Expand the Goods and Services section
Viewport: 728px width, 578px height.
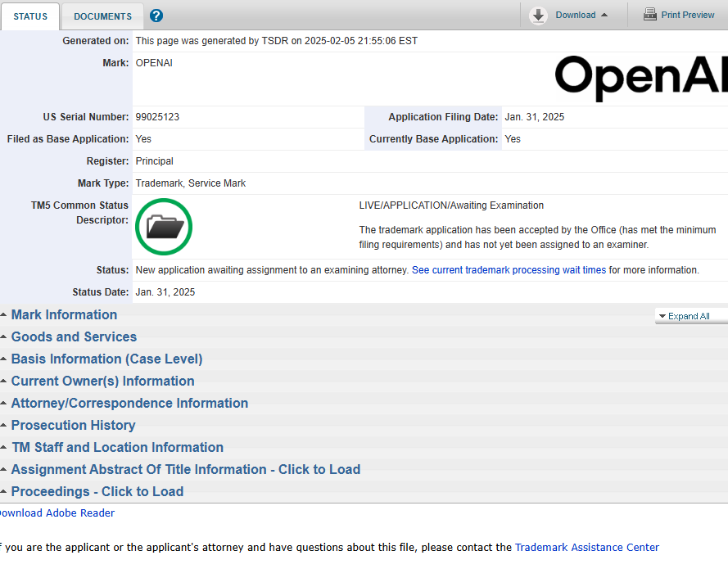74,337
